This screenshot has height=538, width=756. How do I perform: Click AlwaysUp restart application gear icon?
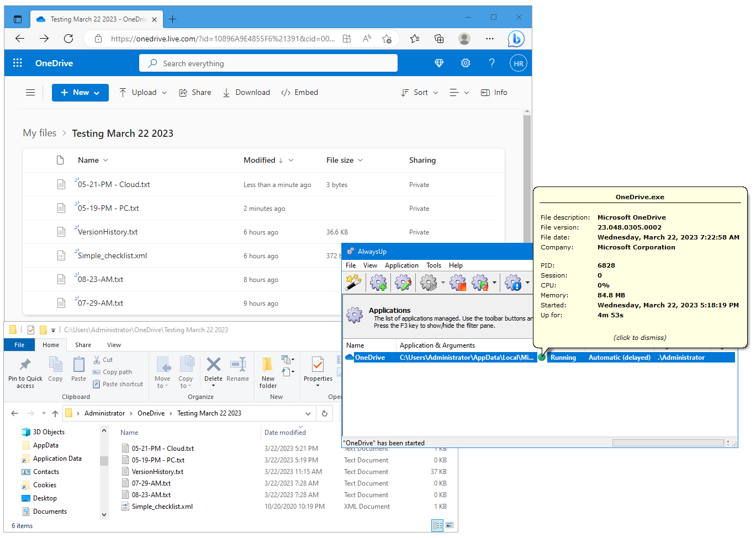(x=480, y=283)
